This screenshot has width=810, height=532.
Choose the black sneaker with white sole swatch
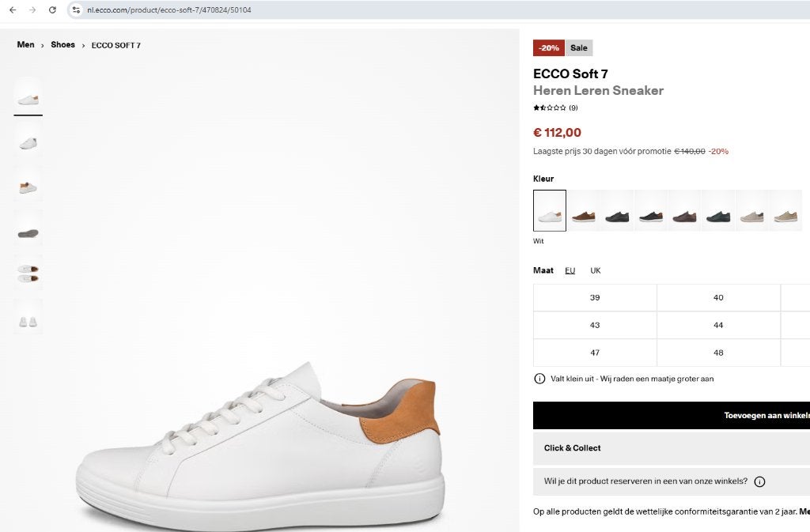(650, 210)
